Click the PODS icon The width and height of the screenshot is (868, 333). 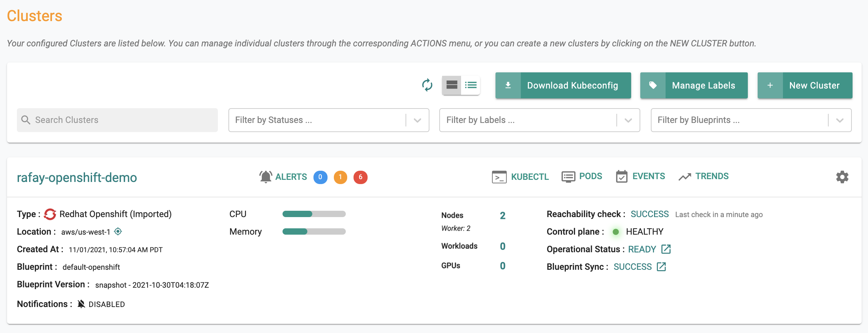click(x=568, y=177)
